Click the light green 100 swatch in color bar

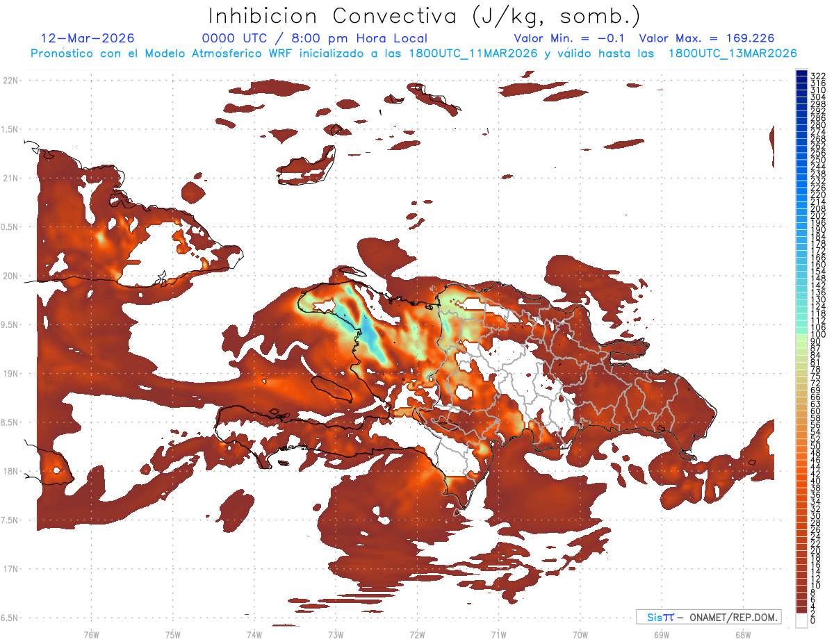point(801,338)
